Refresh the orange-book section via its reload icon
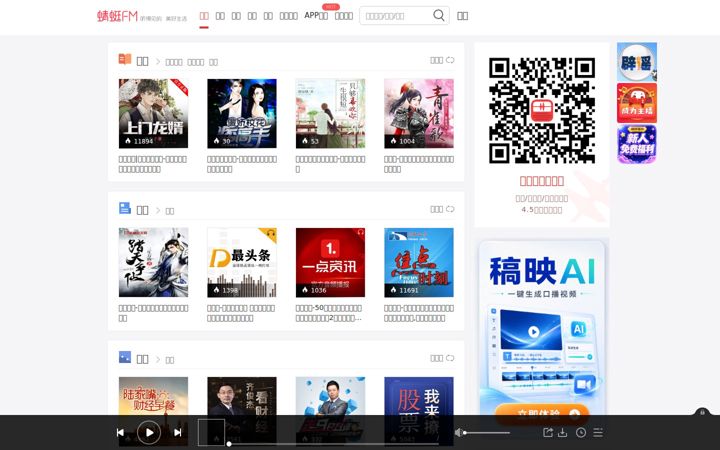Screen dimensions: 720x450 pos(450,60)
